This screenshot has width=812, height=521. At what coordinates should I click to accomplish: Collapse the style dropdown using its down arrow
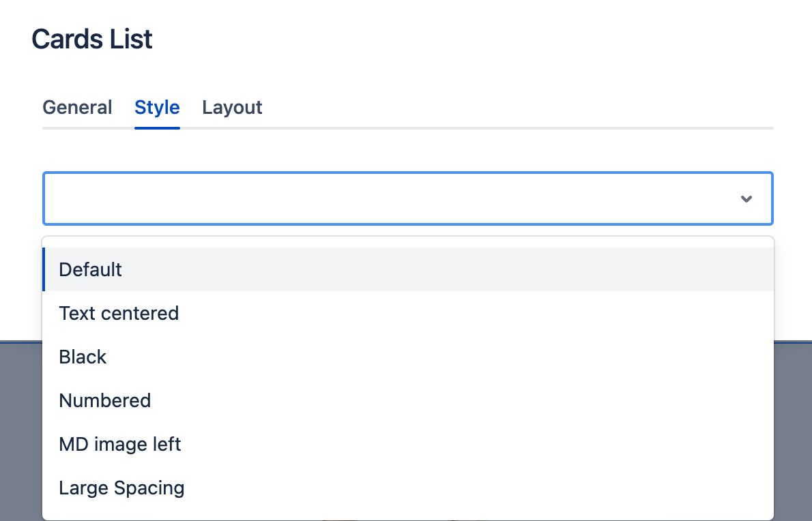click(x=746, y=198)
